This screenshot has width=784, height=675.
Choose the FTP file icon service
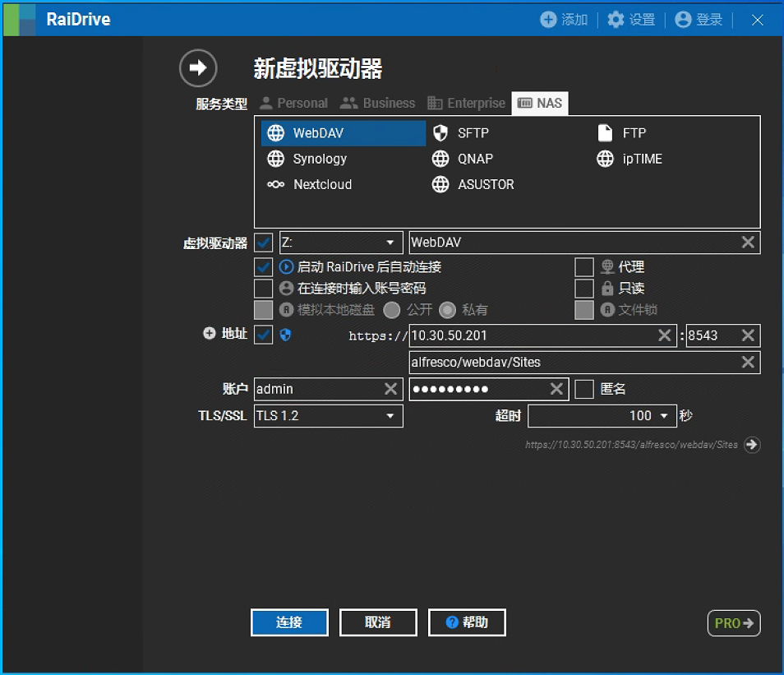tap(625, 133)
